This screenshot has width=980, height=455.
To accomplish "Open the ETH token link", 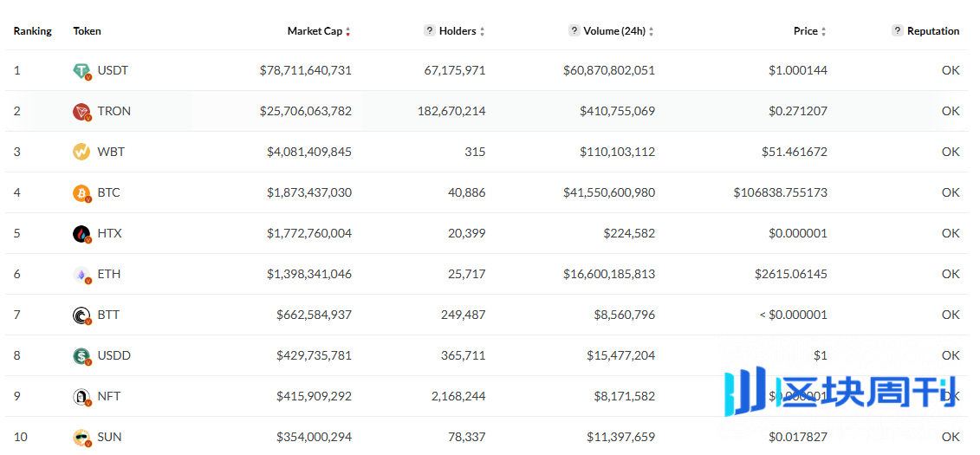I will (x=109, y=274).
